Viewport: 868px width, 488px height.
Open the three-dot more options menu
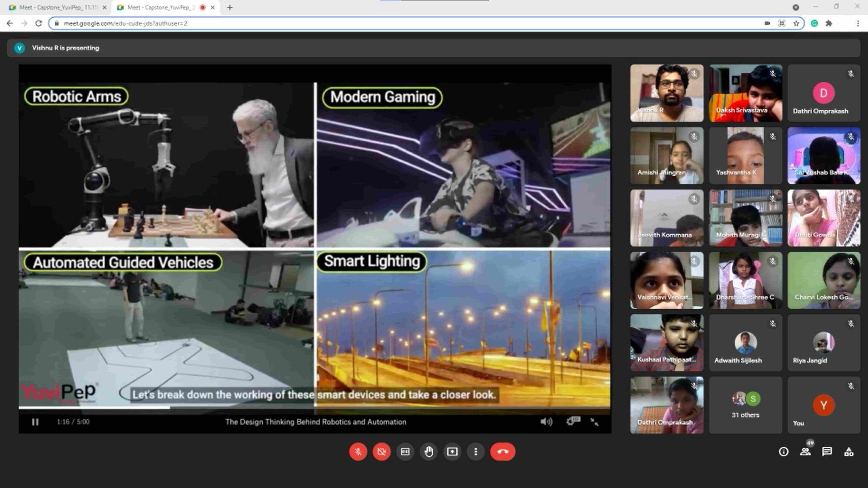tap(476, 452)
